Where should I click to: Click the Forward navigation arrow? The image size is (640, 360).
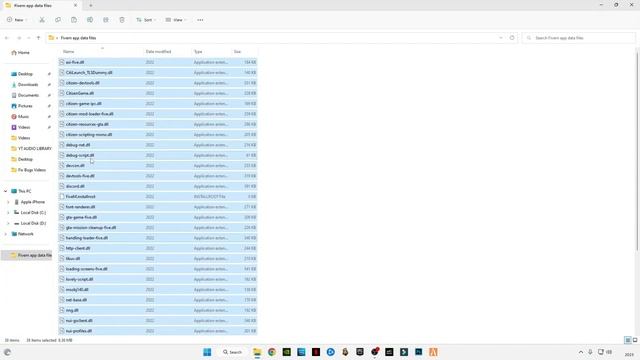(x=19, y=38)
